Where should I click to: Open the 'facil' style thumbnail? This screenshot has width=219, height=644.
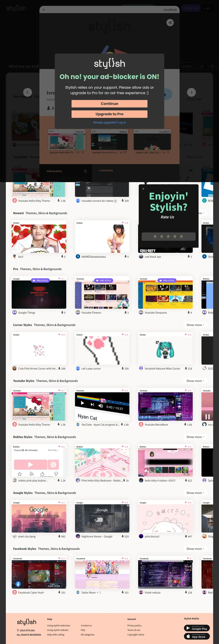39,239
